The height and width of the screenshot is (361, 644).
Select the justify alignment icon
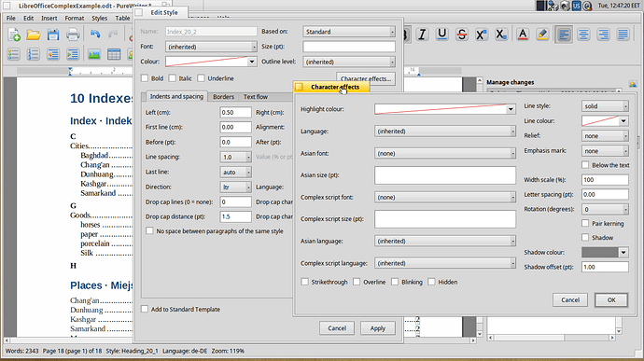[623, 35]
